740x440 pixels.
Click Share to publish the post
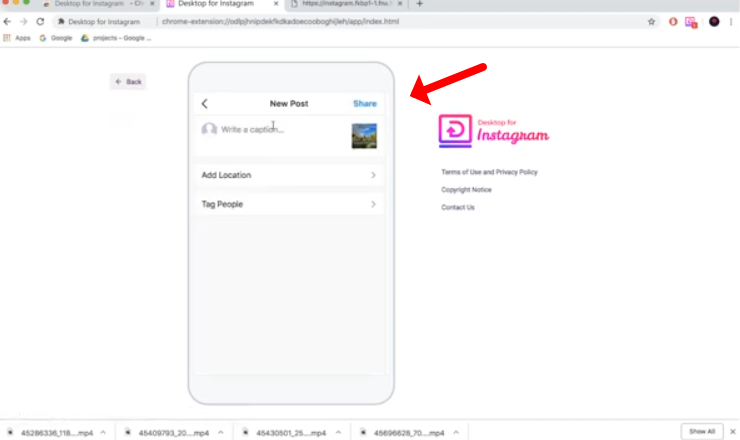click(365, 104)
